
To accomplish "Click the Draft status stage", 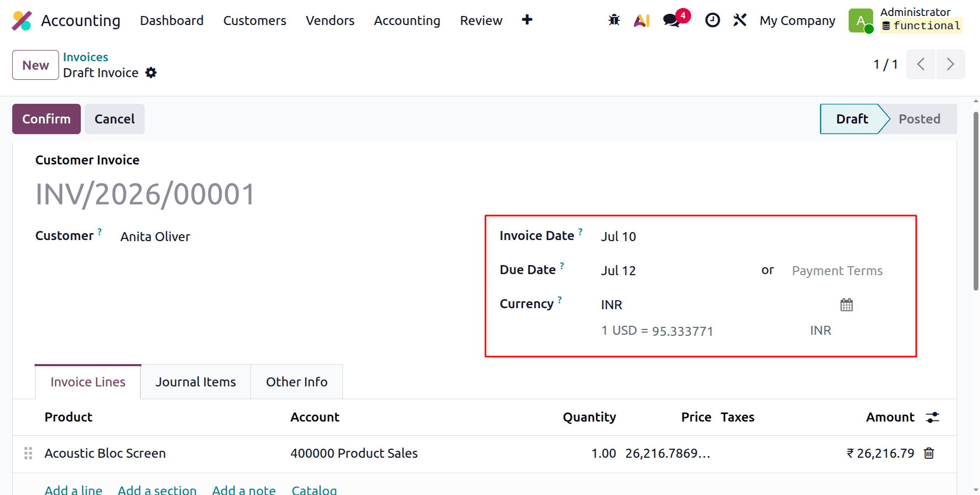I will tap(852, 119).
